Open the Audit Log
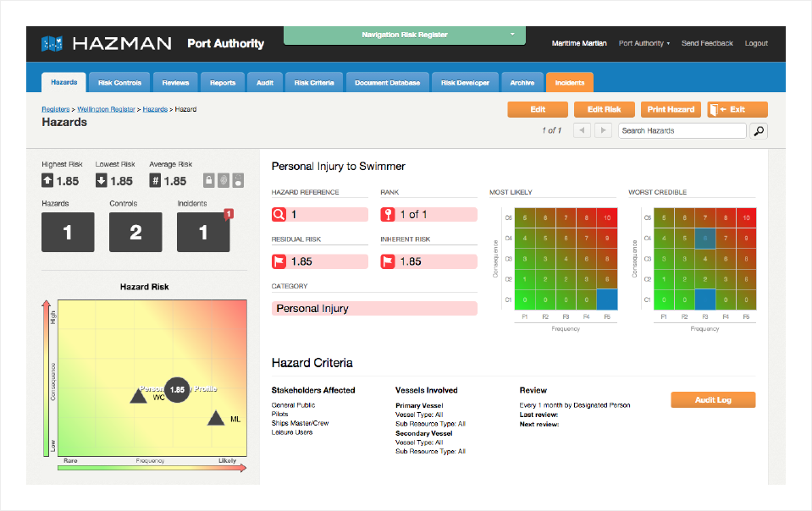 coord(712,399)
